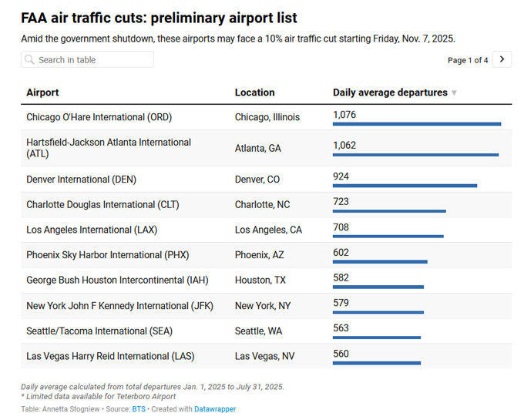Sort table by Location column header
The height and width of the screenshot is (420, 524).
pos(254,92)
